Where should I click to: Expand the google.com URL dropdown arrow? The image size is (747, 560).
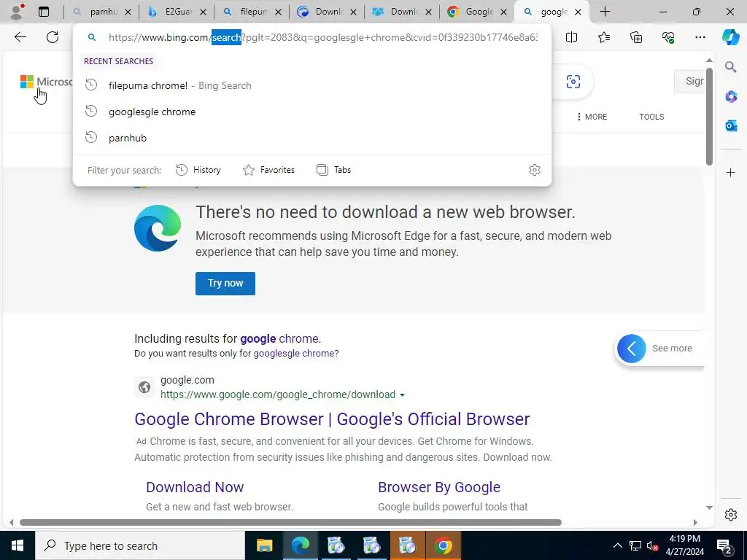pyautogui.click(x=402, y=394)
